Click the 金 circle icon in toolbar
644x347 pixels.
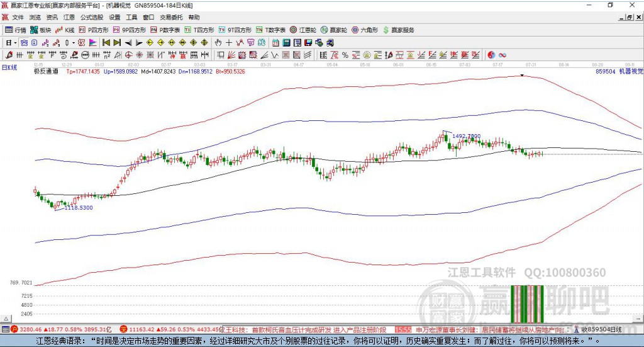point(367,55)
